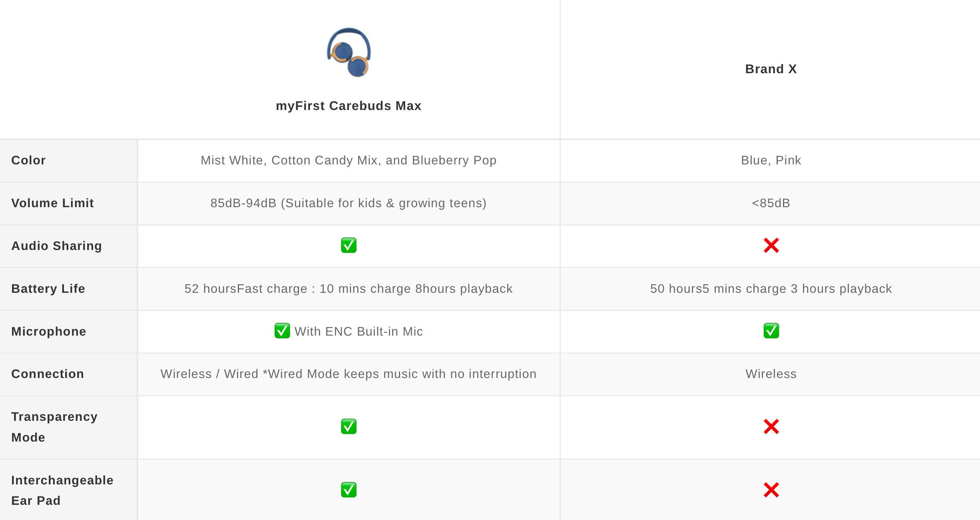Click the red X for Audio Sharing

[771, 246]
